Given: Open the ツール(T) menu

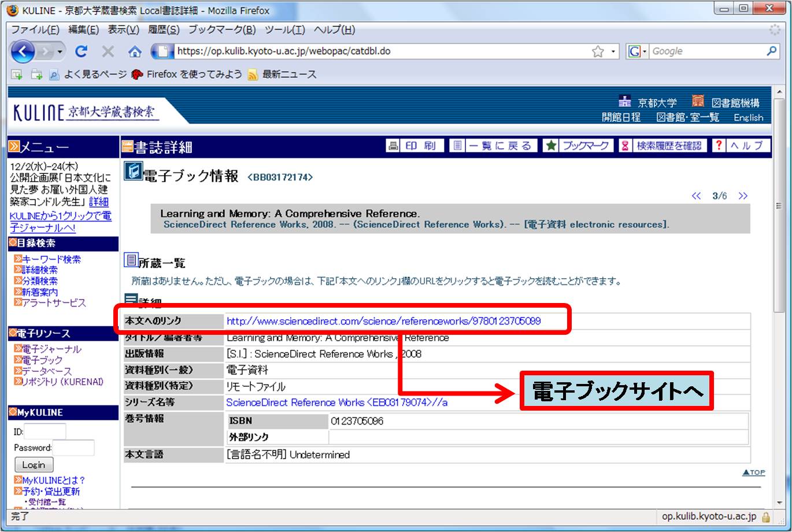Looking at the screenshot, I should (x=285, y=29).
